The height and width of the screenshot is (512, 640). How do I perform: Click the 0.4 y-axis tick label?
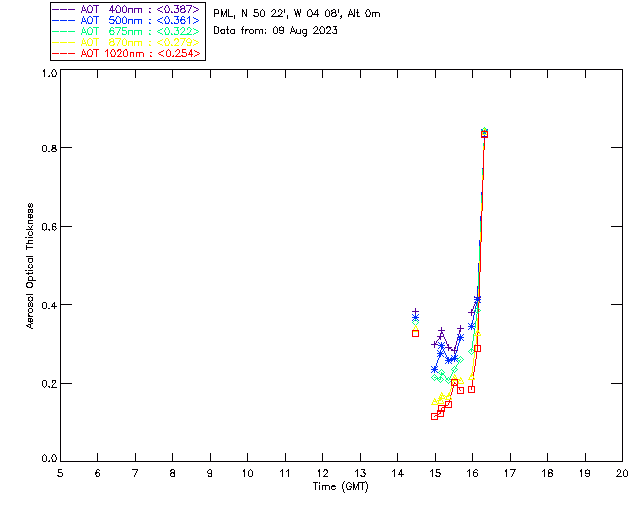tap(49, 305)
